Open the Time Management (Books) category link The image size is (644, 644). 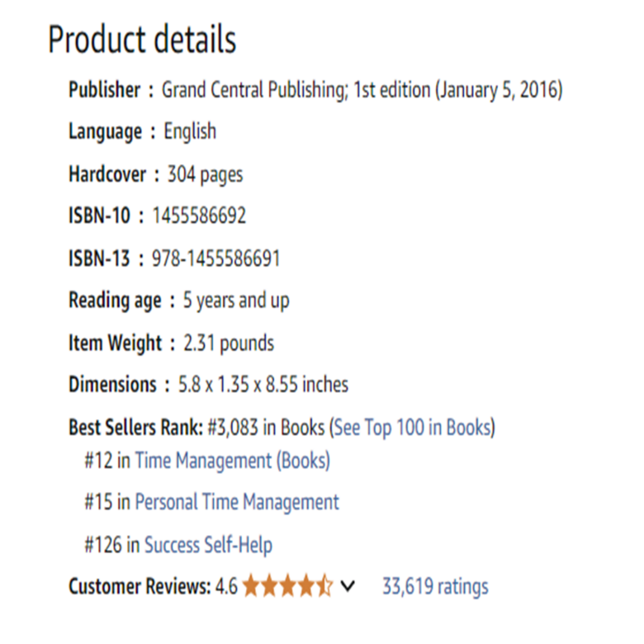[232, 461]
